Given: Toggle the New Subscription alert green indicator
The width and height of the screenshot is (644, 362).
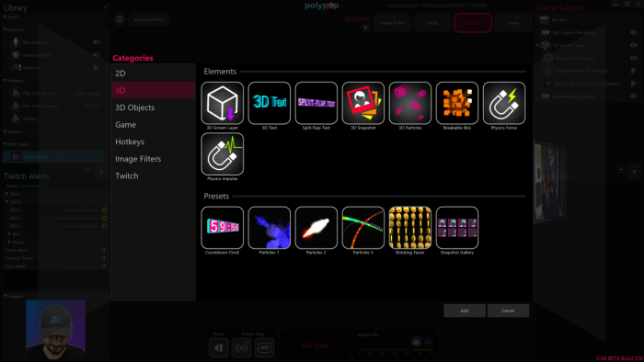Looking at the screenshot, I should click(x=104, y=218).
